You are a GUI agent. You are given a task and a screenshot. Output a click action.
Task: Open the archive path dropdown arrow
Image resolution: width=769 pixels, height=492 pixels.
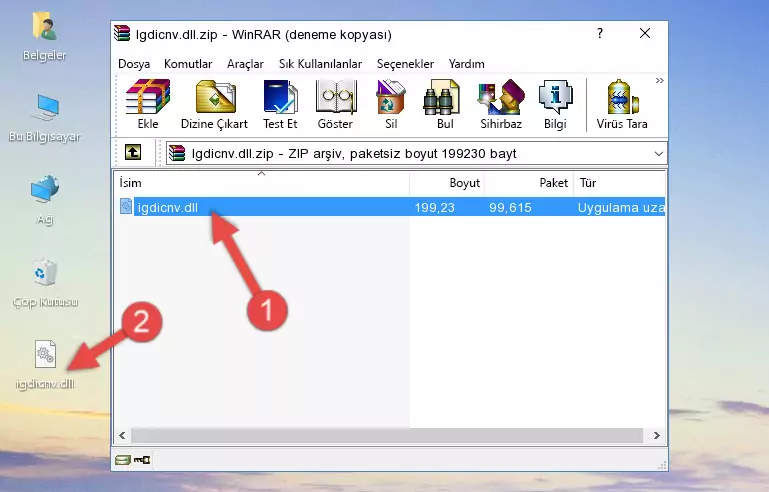659,154
